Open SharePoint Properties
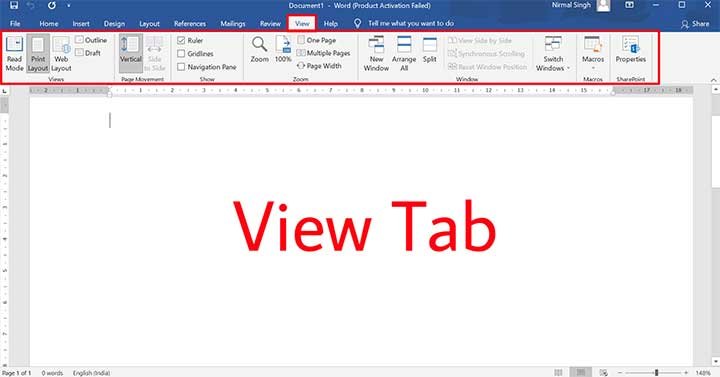This screenshot has height=377, width=720. 630,50
